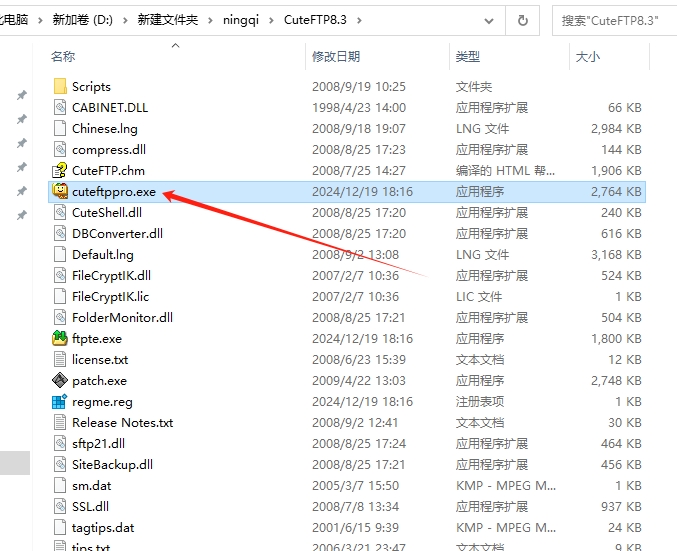Select the file name FolderMonitor.dll
677x551 pixels.
(122, 318)
